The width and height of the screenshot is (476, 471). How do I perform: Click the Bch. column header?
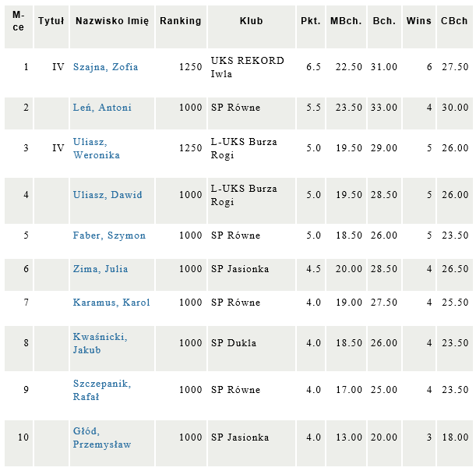[x=384, y=21]
